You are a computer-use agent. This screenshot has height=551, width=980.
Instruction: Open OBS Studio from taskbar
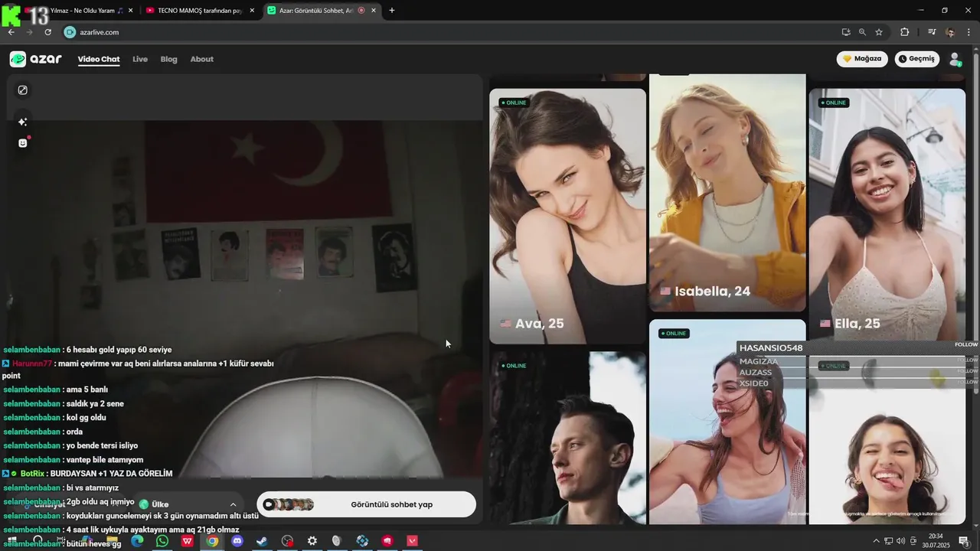click(x=287, y=541)
